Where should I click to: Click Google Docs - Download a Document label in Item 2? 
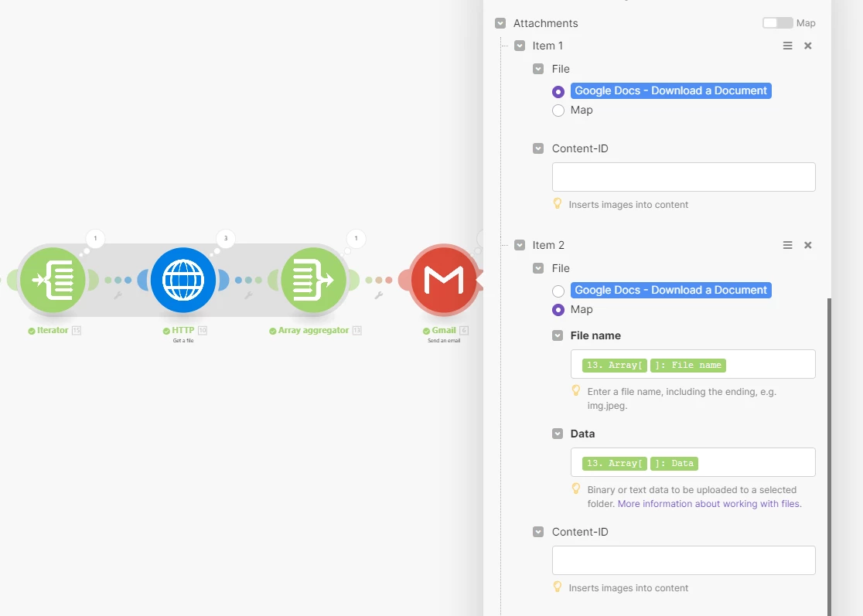671,290
